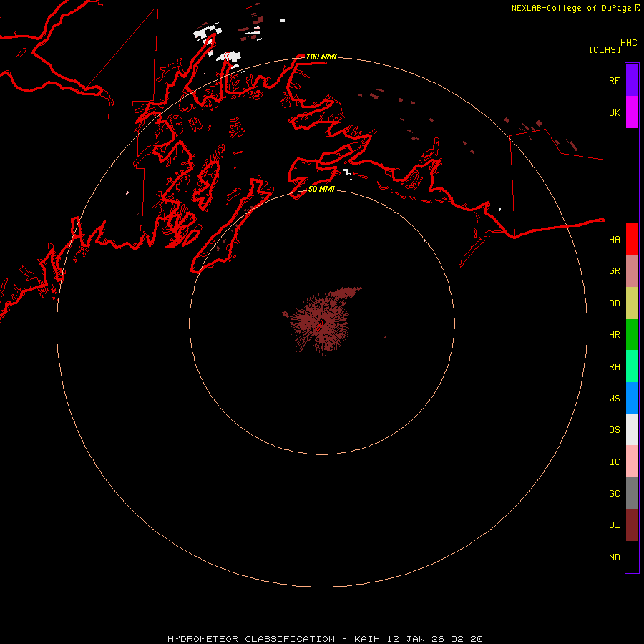The width and height of the screenshot is (644, 644).
Task: Click the DS legend label
Action: pyautogui.click(x=614, y=430)
